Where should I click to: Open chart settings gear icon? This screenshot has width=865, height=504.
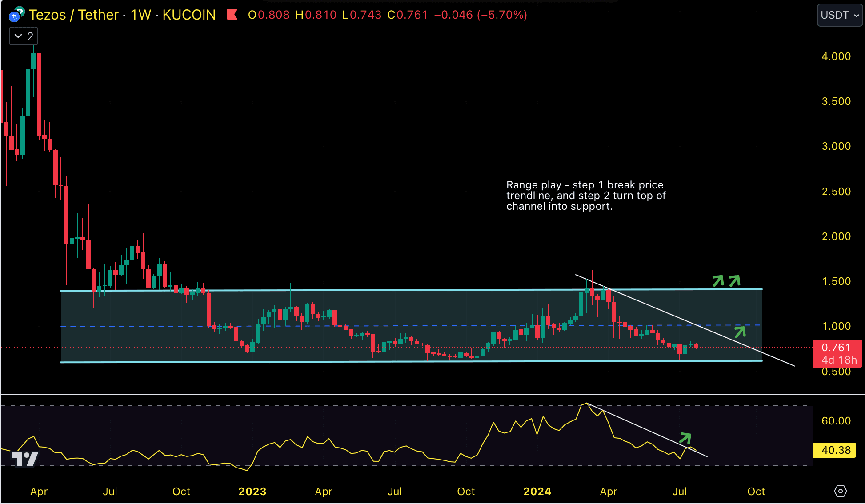(x=840, y=491)
